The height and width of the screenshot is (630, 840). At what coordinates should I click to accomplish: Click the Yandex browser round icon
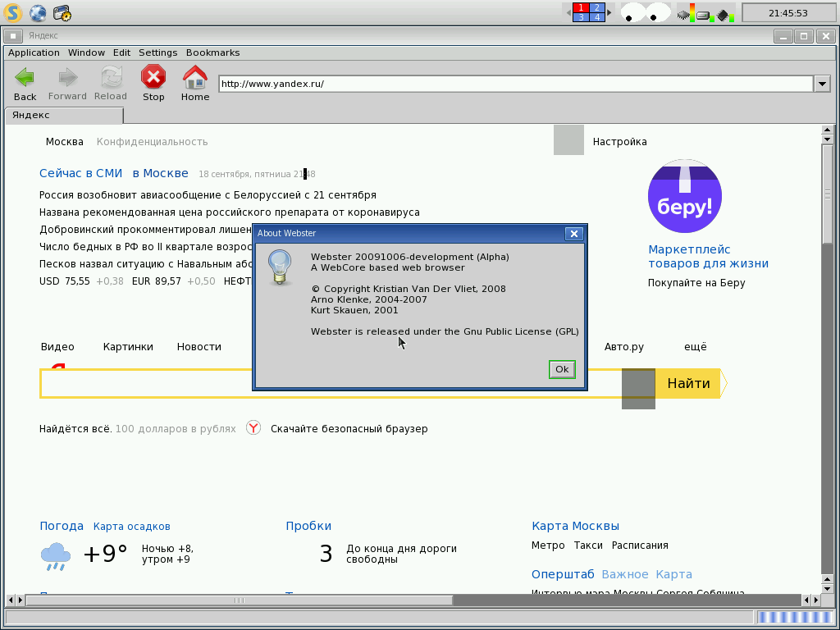pos(253,428)
